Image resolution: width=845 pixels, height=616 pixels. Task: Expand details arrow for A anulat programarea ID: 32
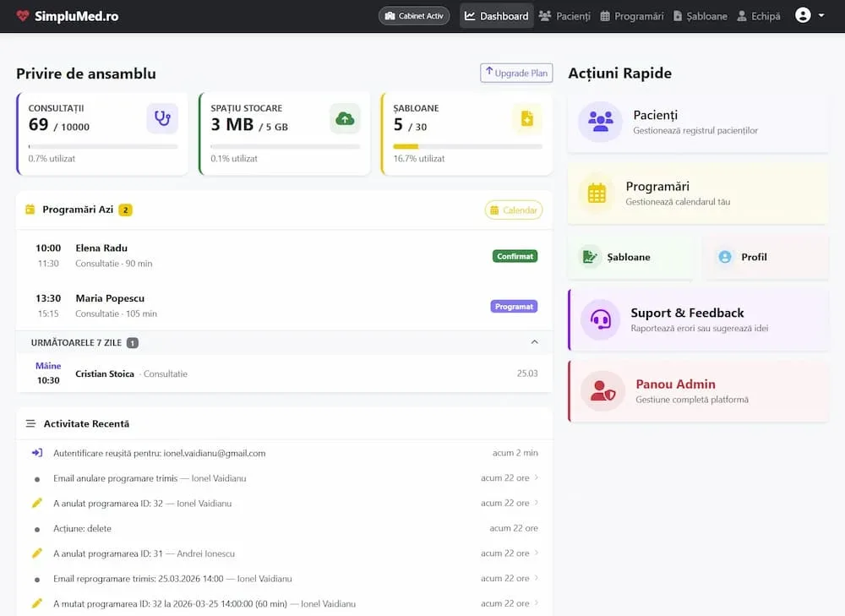(537, 502)
